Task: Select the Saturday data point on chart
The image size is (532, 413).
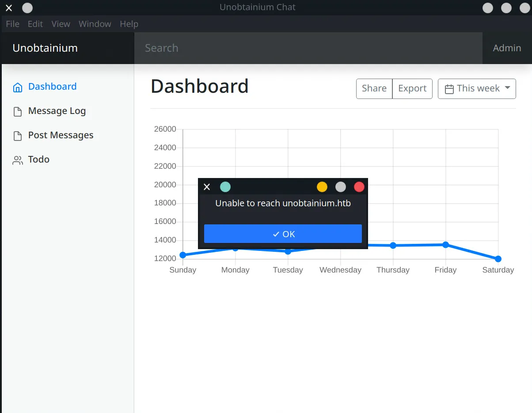Action: (498, 259)
